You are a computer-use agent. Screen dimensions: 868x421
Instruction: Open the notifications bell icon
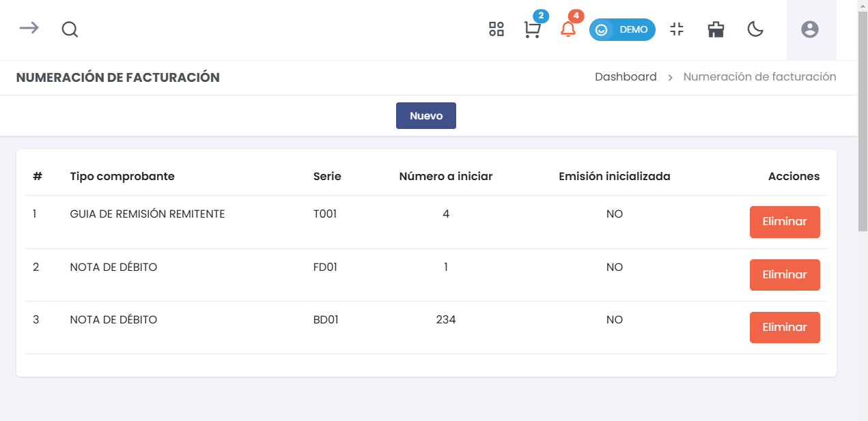[x=568, y=30]
